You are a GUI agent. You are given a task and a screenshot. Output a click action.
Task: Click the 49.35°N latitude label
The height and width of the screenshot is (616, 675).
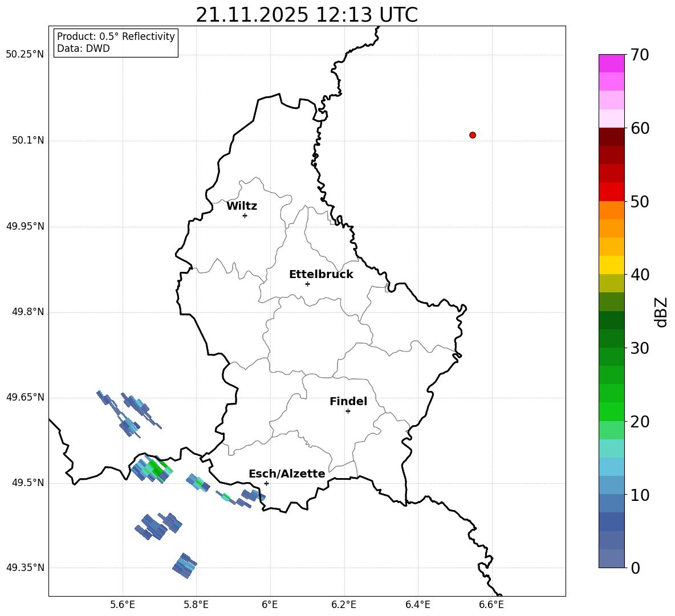[25, 568]
